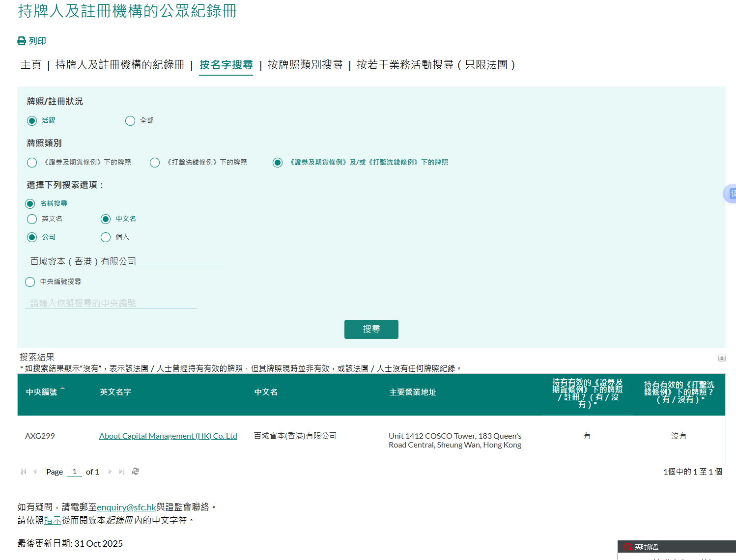736x560 pixels.
Task: Choose 英文名 name search option
Action: click(32, 219)
